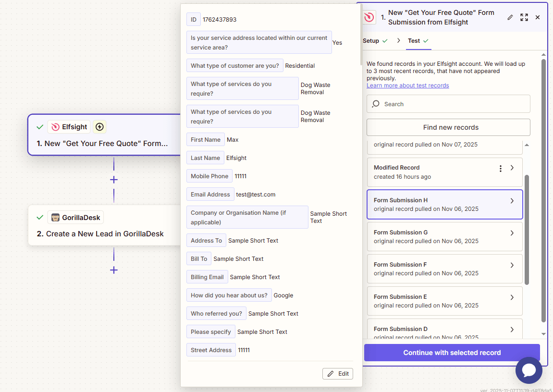This screenshot has height=392, width=553.
Task: Click service address within service area label
Action: pos(259,42)
